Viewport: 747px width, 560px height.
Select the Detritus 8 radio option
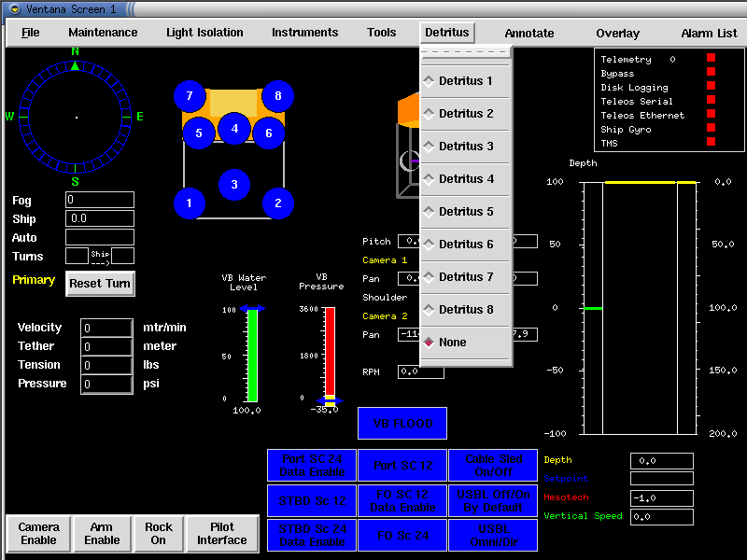pyautogui.click(x=465, y=310)
